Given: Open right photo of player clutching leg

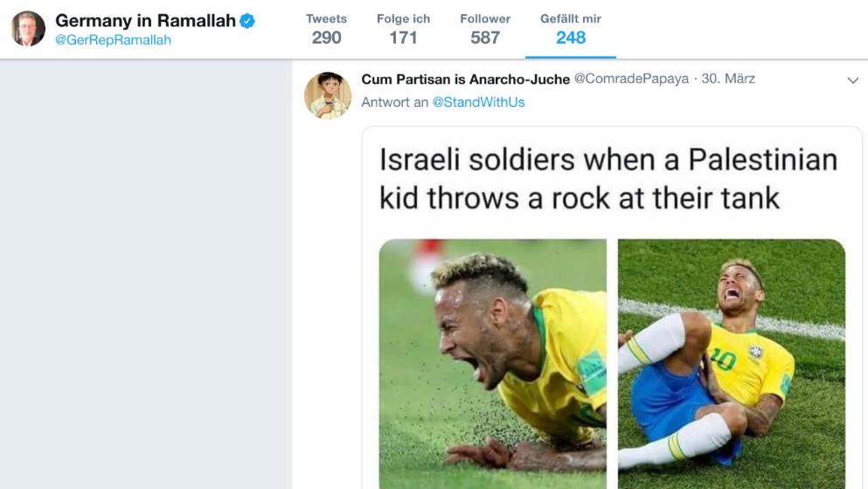Looking at the screenshot, I should coord(732,363).
